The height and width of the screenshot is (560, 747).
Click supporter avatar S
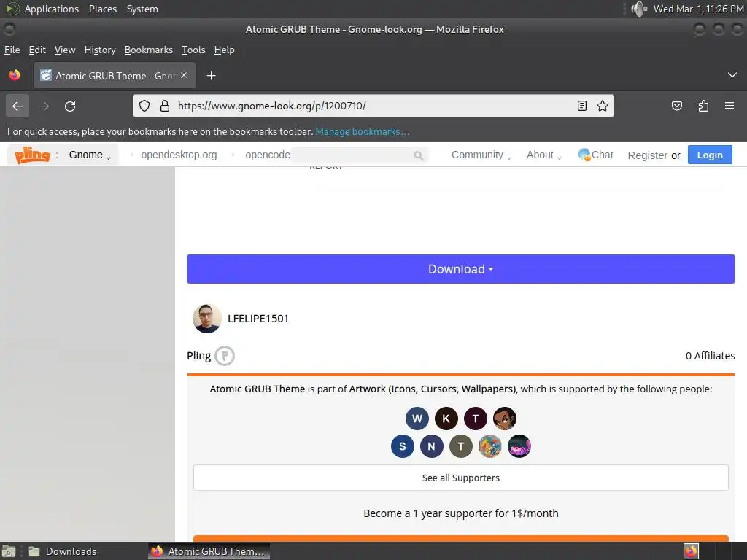[403, 446]
